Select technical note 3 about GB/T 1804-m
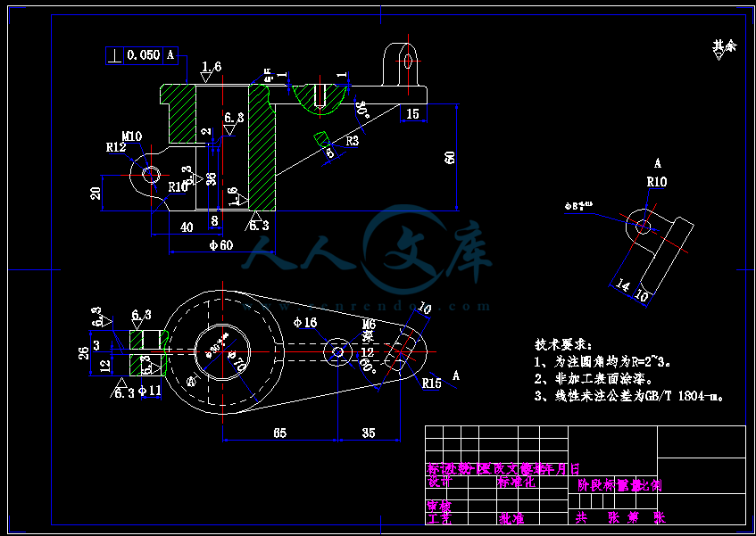 [629, 396]
